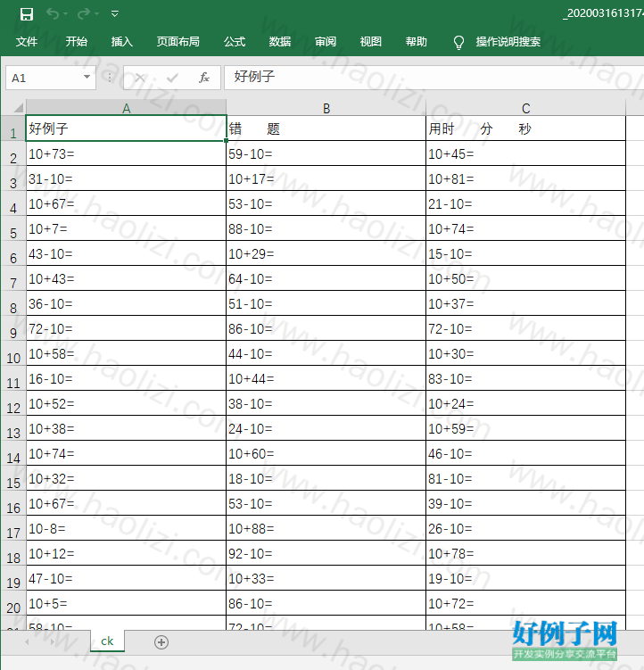644x670 pixels.
Task: Select cell with 36-10=
Action: [126, 303]
